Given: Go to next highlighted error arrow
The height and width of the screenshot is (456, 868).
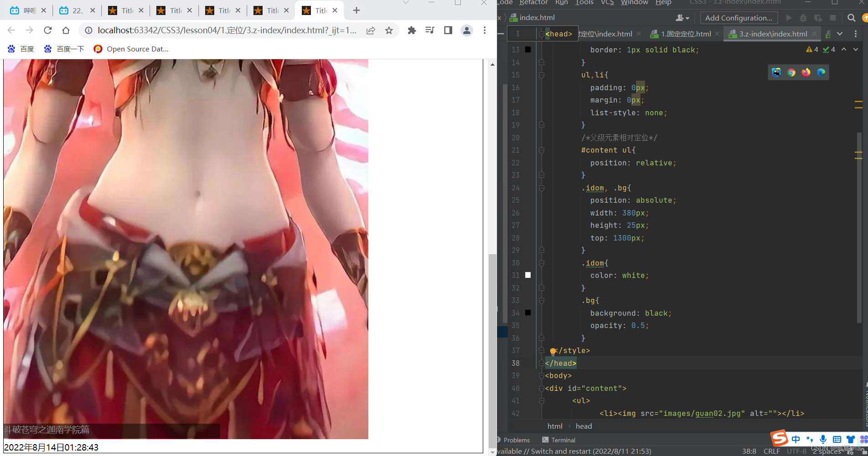Looking at the screenshot, I should tap(856, 49).
